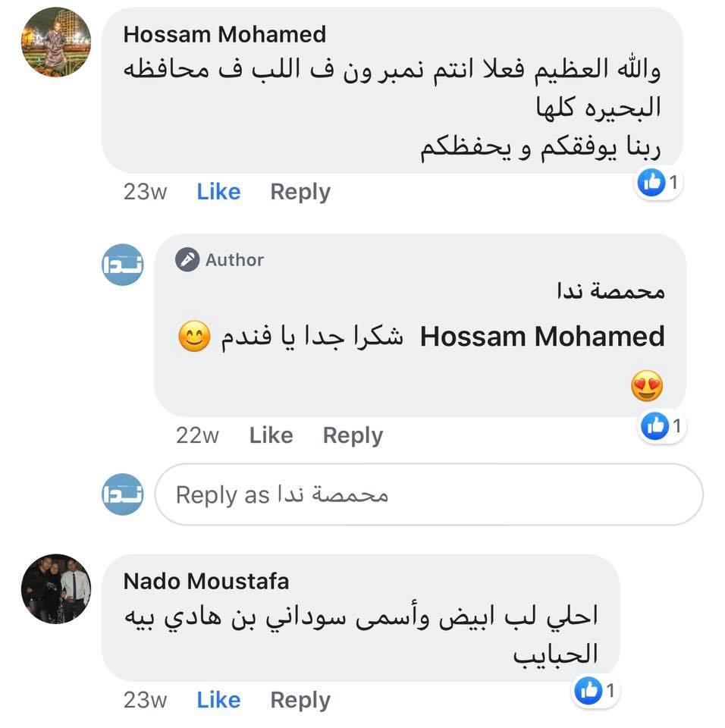The height and width of the screenshot is (728, 725).
Task: Reply to Hossam Mohamed's comment
Action: 300,192
